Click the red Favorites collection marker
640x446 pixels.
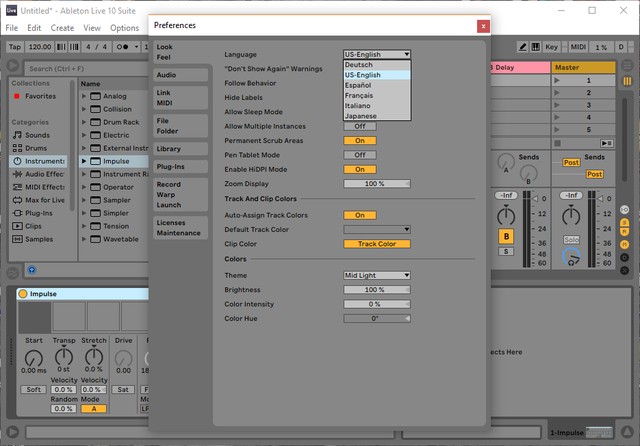coord(16,97)
